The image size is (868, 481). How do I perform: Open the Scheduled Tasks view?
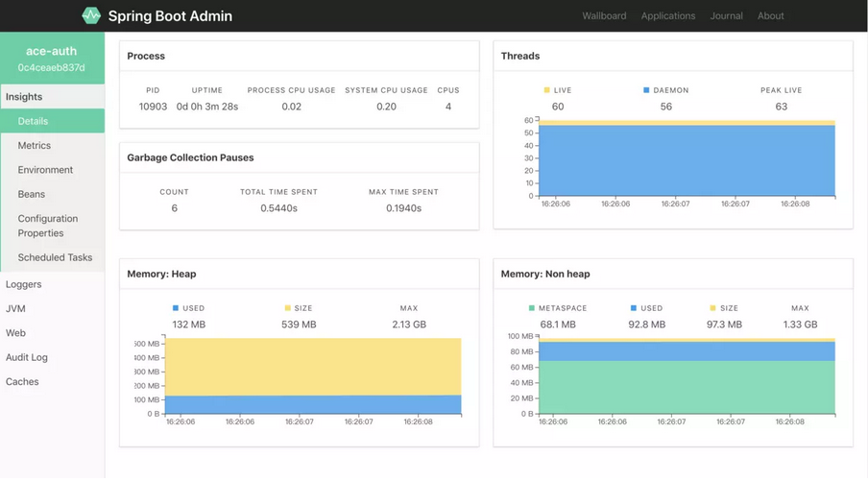[52, 257]
